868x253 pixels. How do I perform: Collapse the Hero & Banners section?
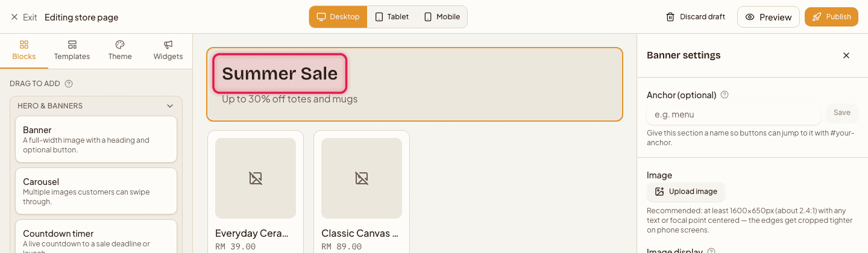pos(170,106)
